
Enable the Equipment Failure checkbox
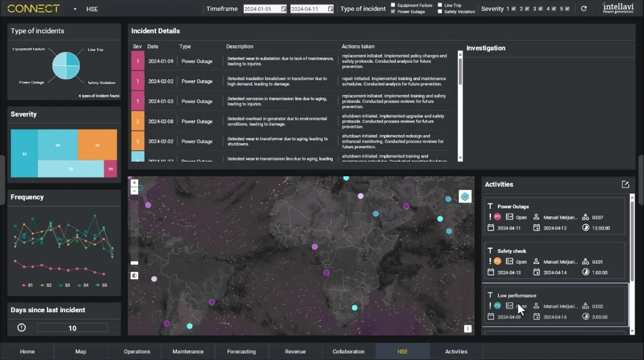393,6
